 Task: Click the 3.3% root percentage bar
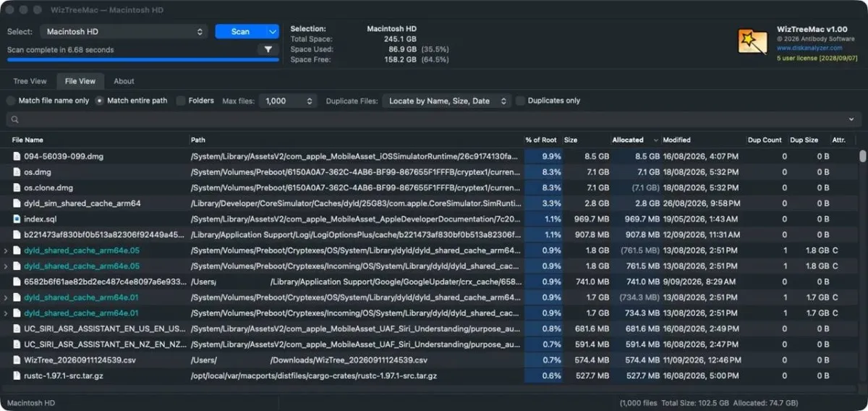543,203
